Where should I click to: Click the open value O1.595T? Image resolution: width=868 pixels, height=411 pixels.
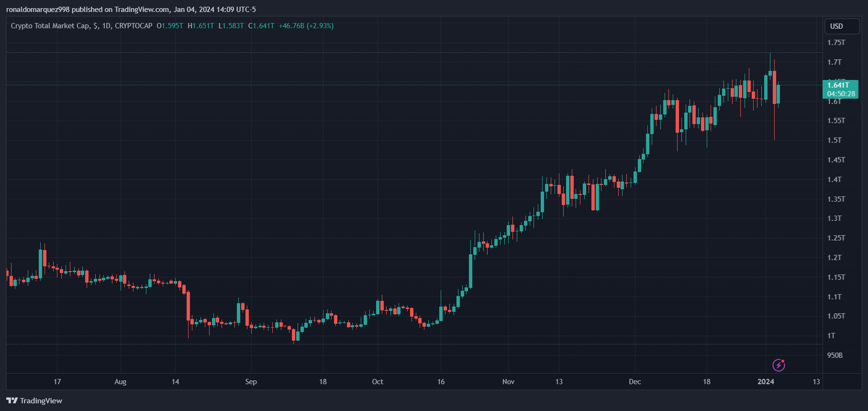[170, 26]
